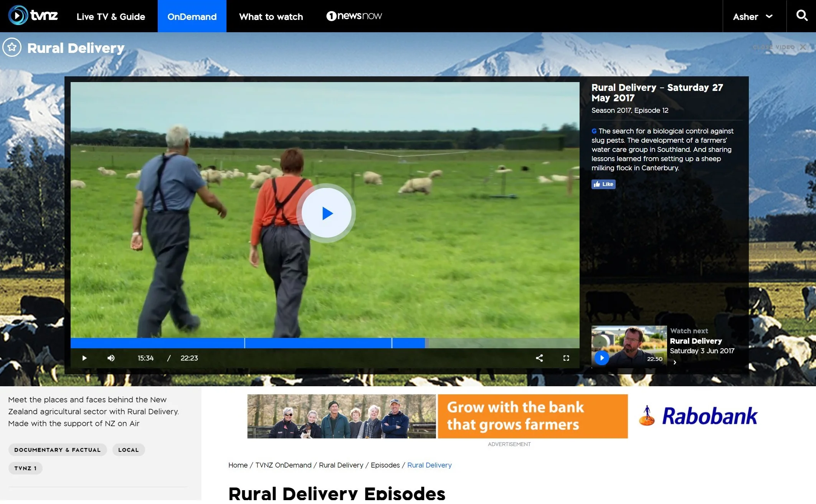Open the Asher profile dropdown
816x504 pixels.
(x=753, y=16)
